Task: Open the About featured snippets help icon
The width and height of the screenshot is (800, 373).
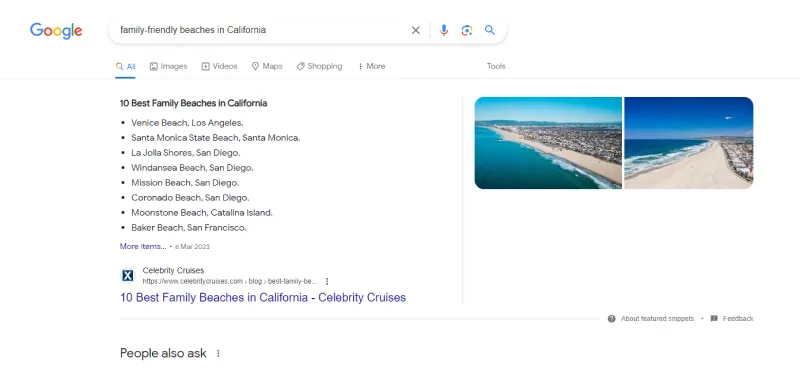Action: click(611, 318)
